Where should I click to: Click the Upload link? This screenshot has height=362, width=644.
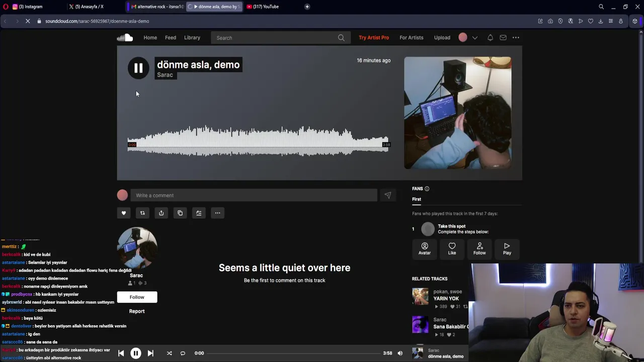(x=442, y=38)
